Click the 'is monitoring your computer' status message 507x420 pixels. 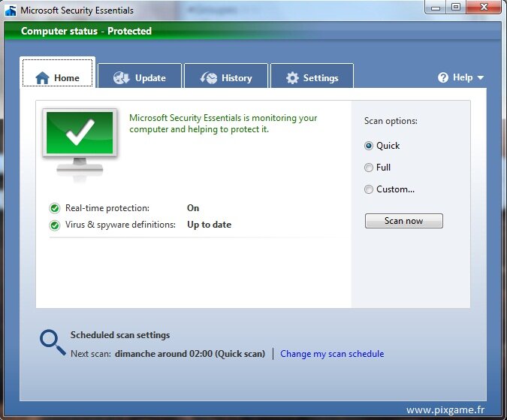pos(223,123)
